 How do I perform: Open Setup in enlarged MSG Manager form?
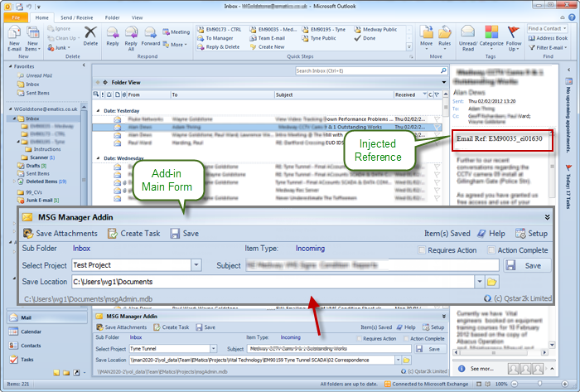click(532, 234)
